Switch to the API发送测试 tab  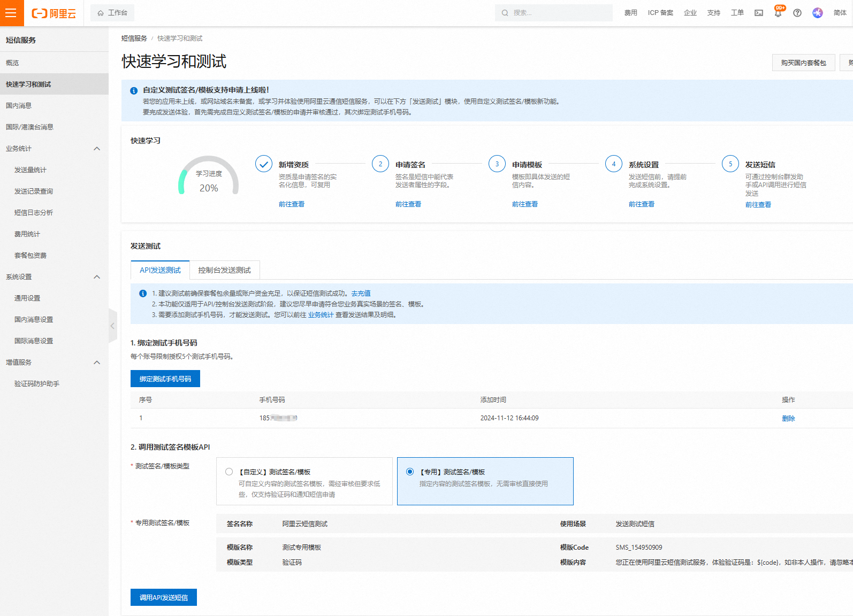point(160,270)
